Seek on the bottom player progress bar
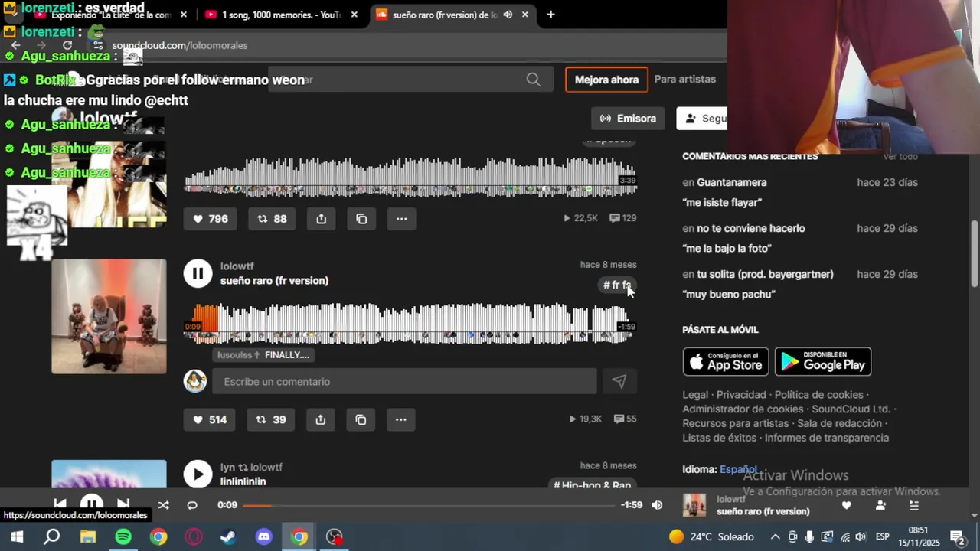This screenshot has width=980, height=551. pyautogui.click(x=427, y=505)
